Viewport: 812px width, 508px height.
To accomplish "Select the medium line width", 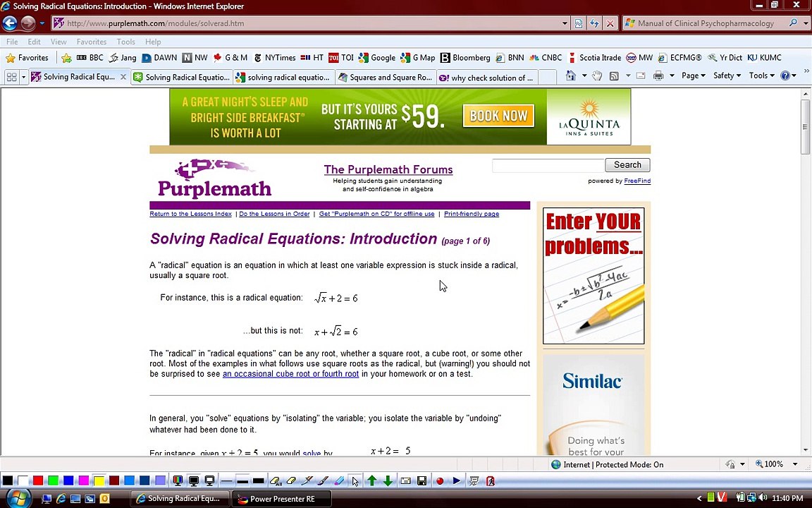I will 242,481.
